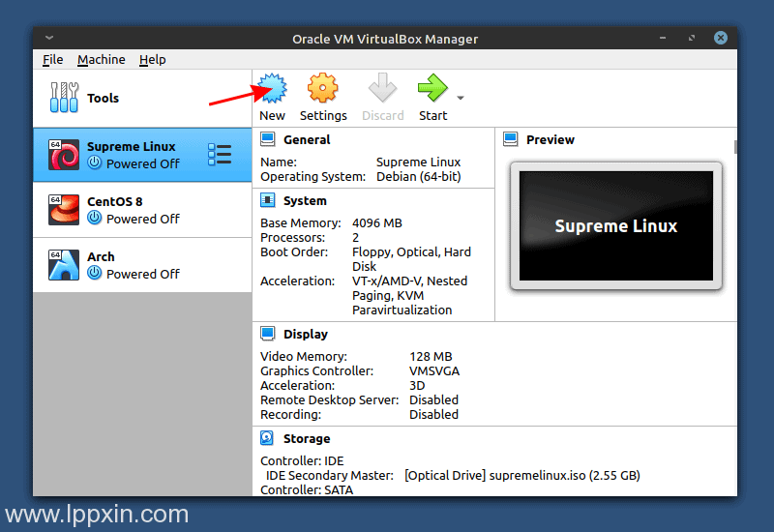Click the 'Floppy, Optical, Hard' boot order text
Viewport: 774px width, 532px height.
[x=412, y=251]
